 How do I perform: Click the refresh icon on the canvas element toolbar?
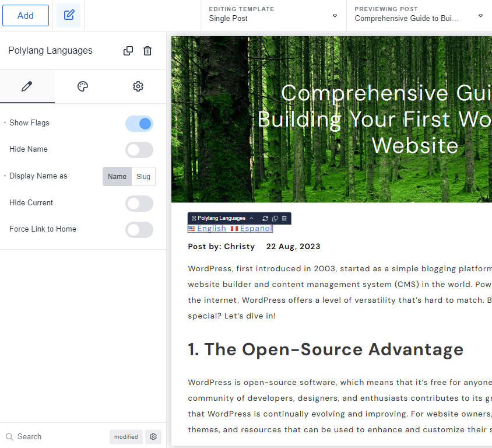[x=265, y=219]
